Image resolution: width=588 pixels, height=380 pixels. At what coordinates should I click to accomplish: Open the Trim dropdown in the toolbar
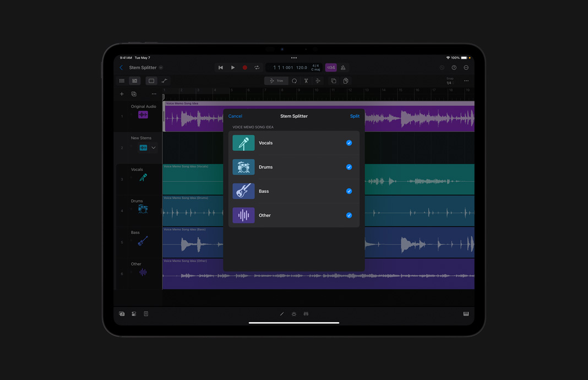tap(276, 80)
